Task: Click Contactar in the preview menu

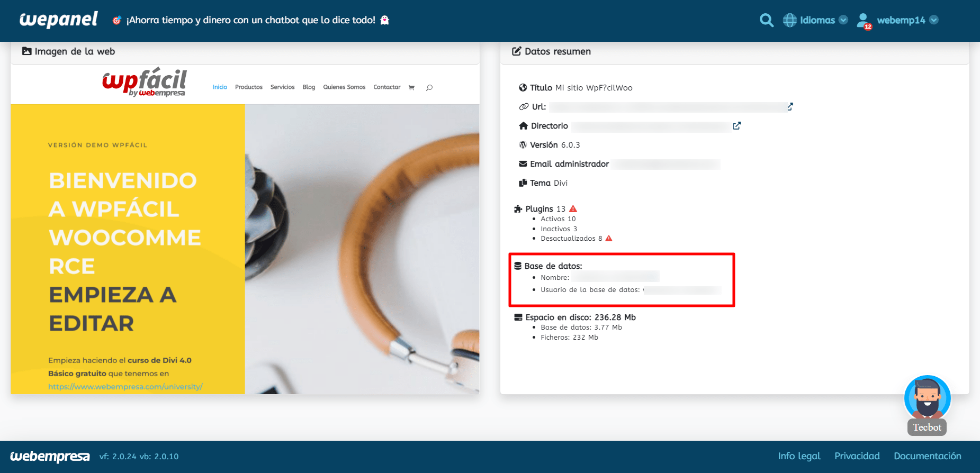Action: (x=387, y=87)
